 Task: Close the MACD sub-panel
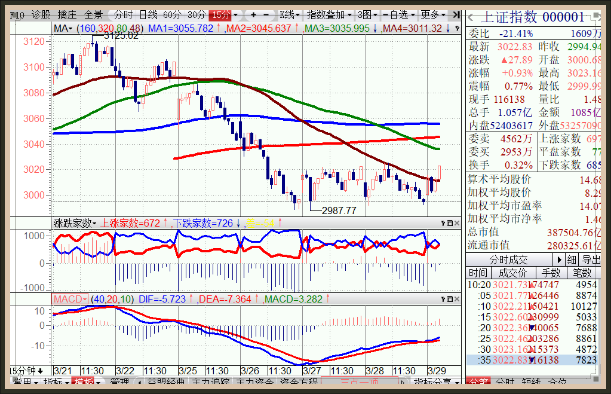coord(457,299)
